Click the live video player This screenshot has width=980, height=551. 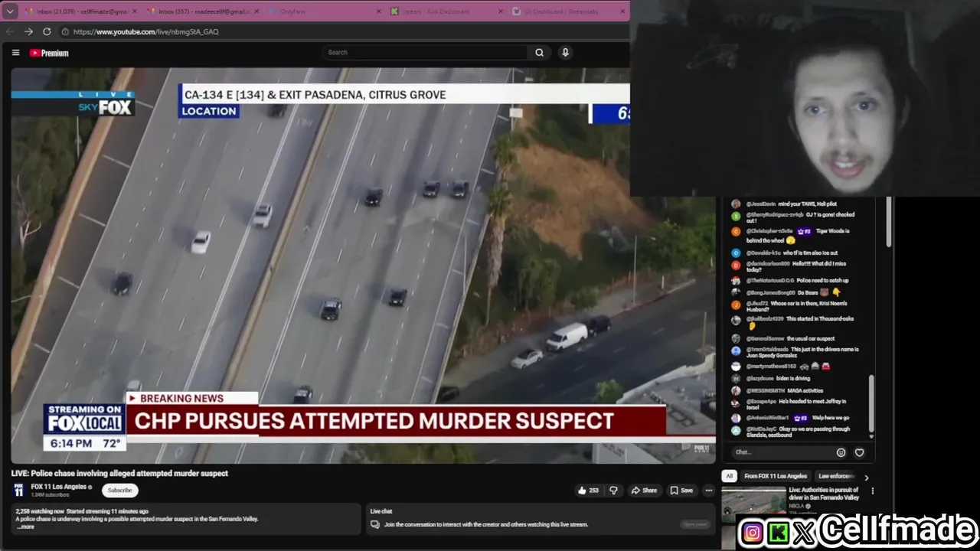coord(363,265)
